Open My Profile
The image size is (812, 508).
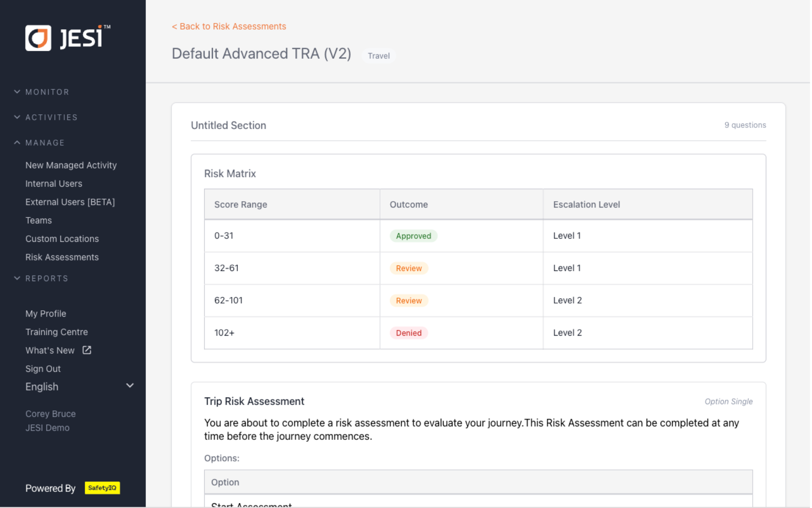point(46,314)
